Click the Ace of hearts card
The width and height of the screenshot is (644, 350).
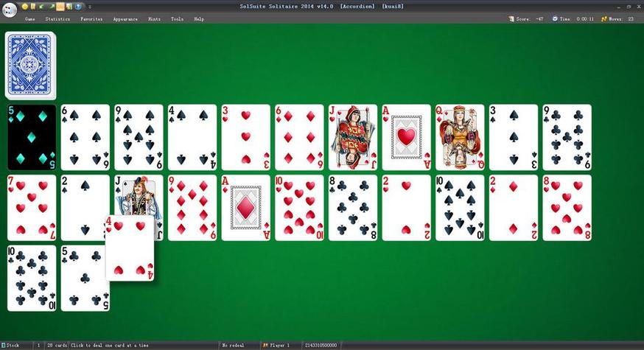[406, 137]
